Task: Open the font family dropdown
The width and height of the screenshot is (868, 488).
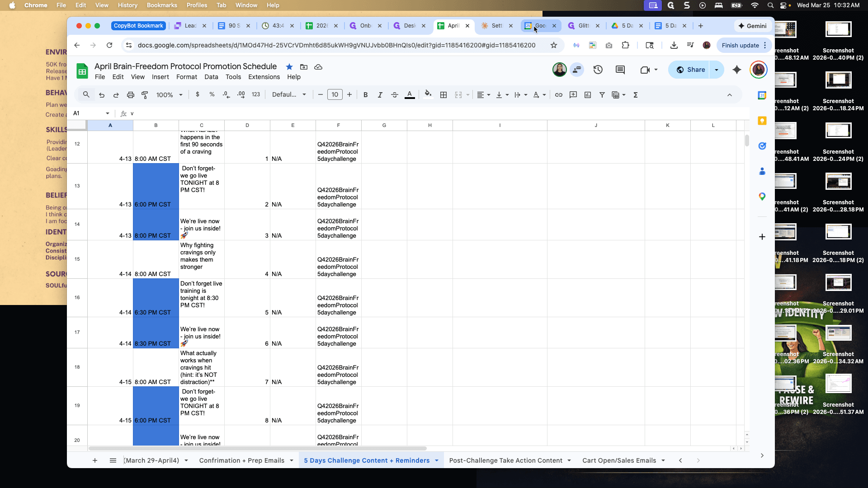Action: click(289, 95)
